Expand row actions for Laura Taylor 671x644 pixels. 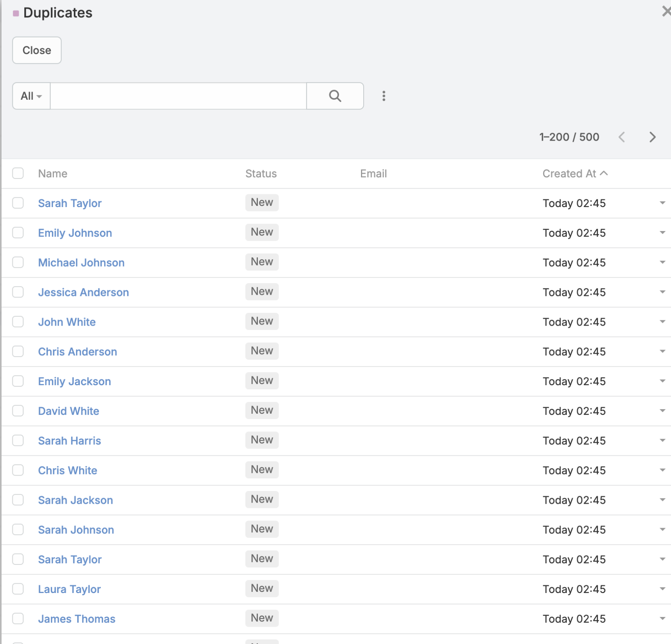pyautogui.click(x=662, y=589)
